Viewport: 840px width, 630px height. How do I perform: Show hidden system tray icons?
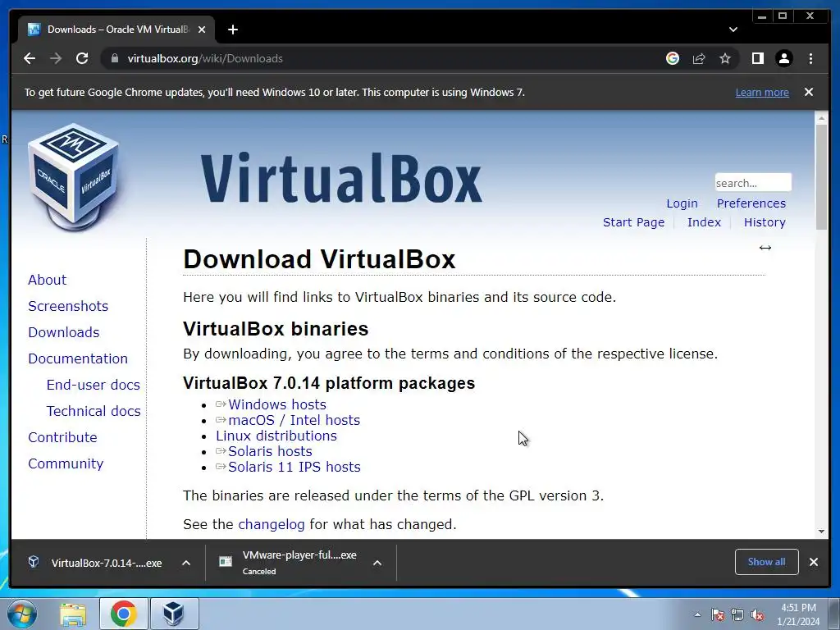point(697,615)
